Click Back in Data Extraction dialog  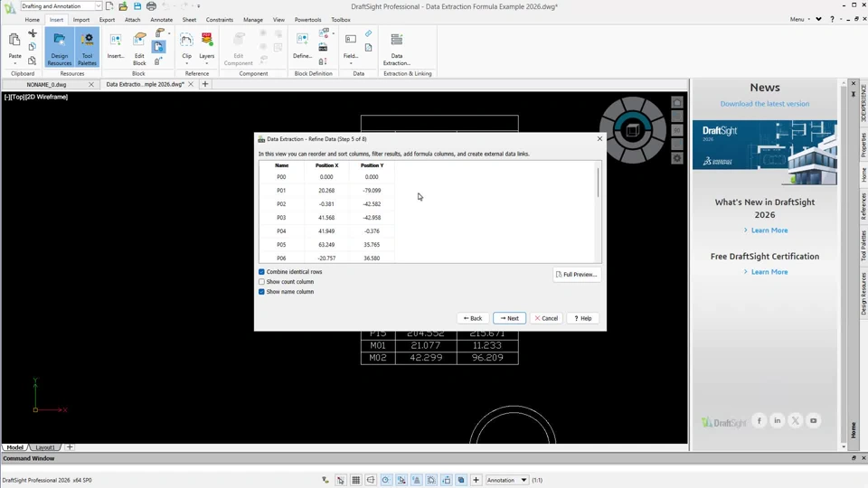473,318
